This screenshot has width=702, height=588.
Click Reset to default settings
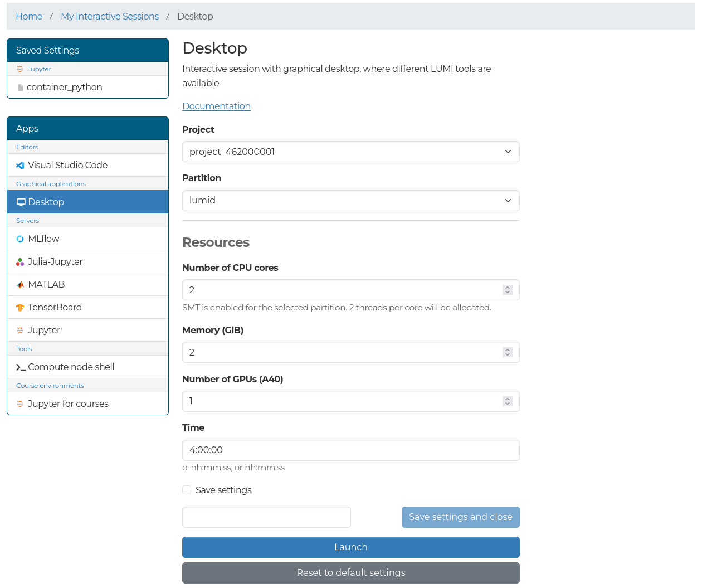click(350, 572)
